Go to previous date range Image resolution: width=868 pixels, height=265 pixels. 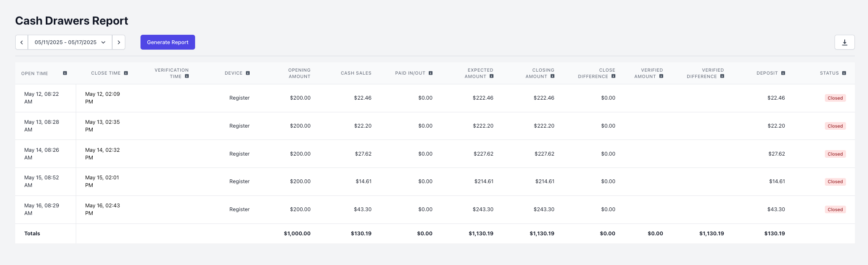pos(22,42)
